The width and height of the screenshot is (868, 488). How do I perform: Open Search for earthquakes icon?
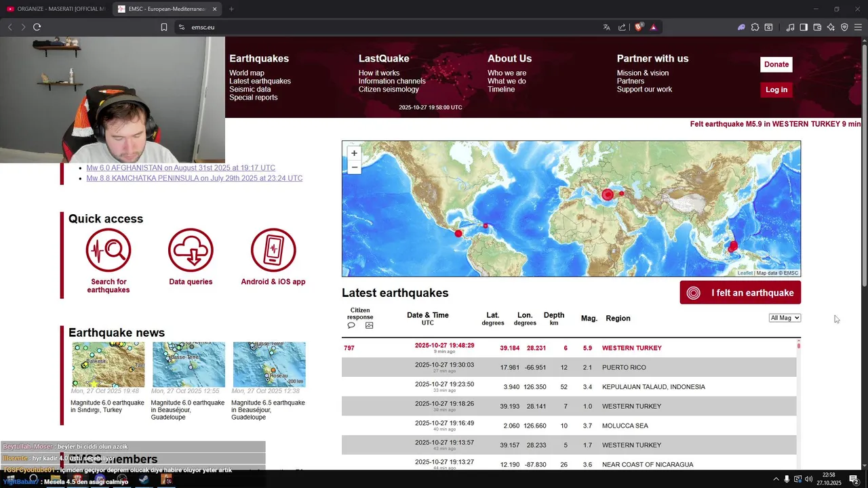(108, 251)
